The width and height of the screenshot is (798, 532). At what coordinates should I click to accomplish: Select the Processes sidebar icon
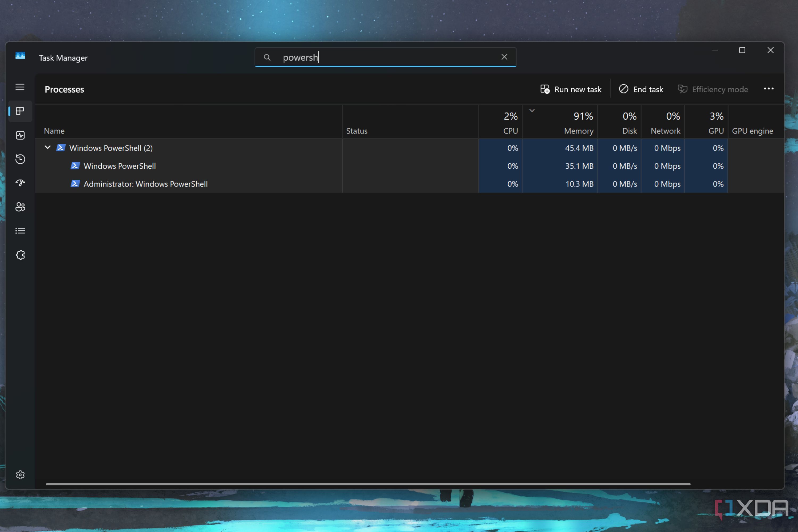[x=20, y=111]
